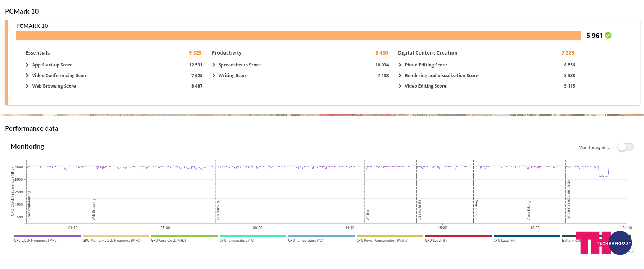Select the overall score 5 961

594,36
